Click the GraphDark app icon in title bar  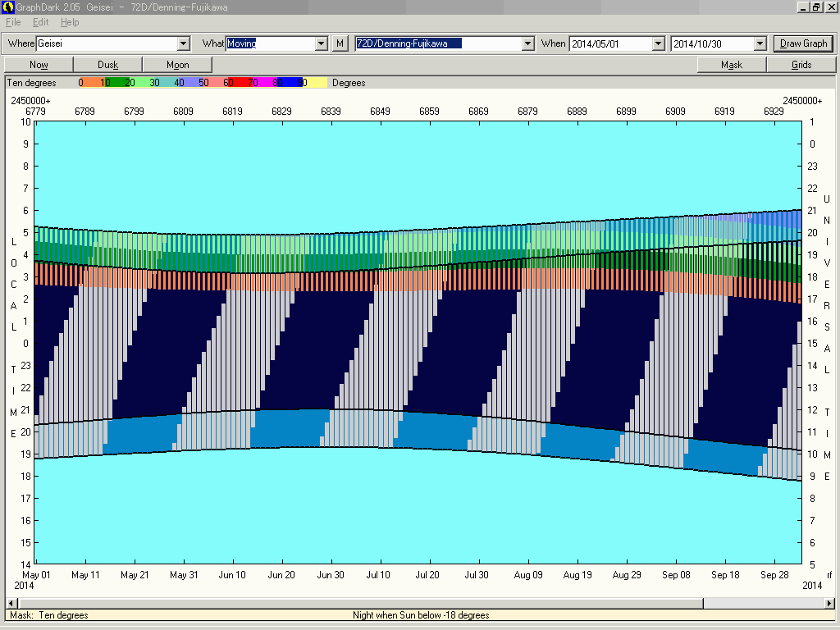[x=7, y=7]
